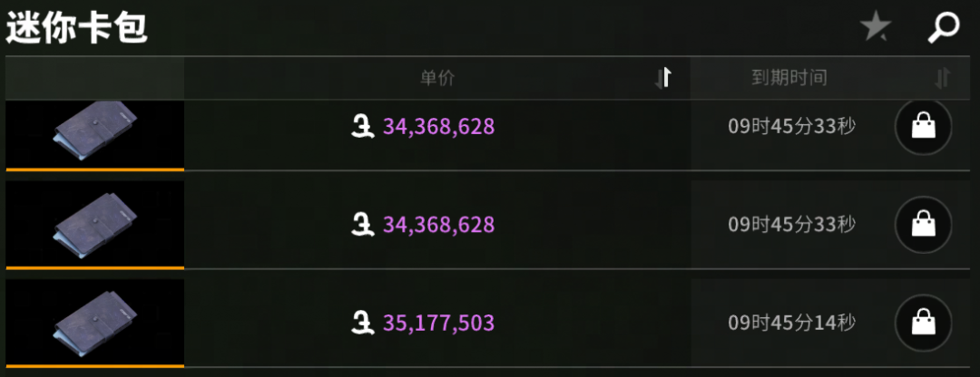The height and width of the screenshot is (377, 980).
Task: Purchase the 35,177,503 listing via bag icon
Action: tap(923, 322)
